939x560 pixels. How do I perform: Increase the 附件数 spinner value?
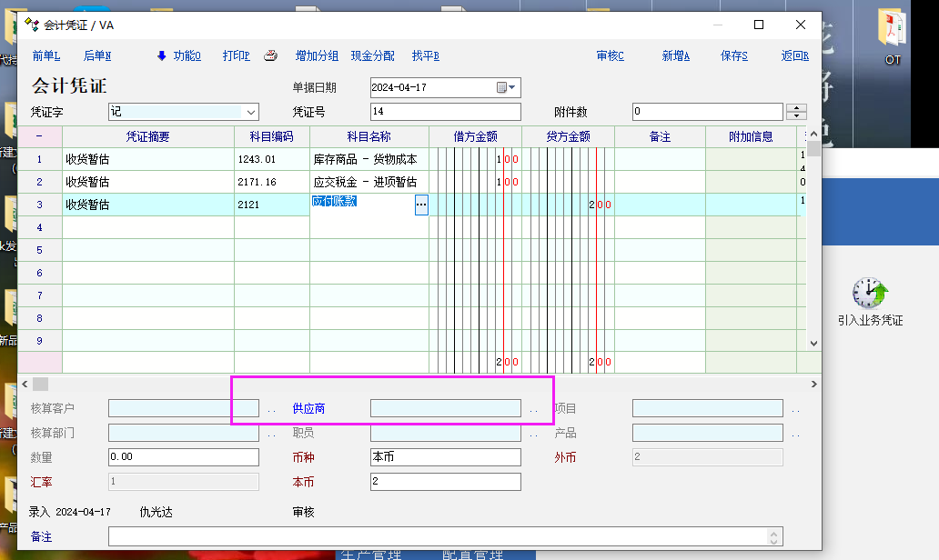coord(796,107)
